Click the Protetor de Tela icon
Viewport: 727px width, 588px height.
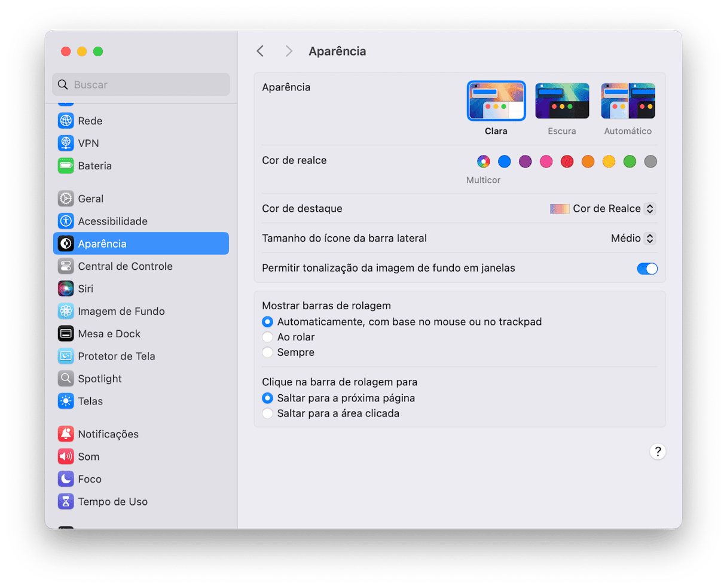click(66, 356)
